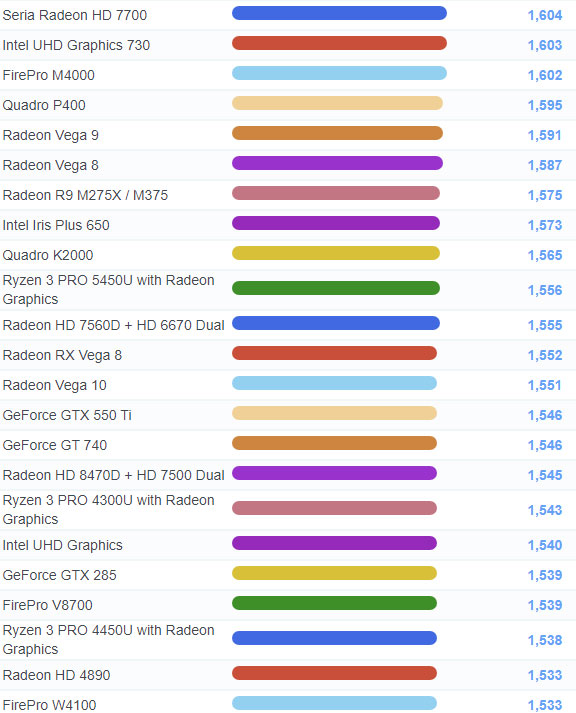Click the score 1,545
The height and width of the screenshot is (713, 576).
(x=545, y=476)
